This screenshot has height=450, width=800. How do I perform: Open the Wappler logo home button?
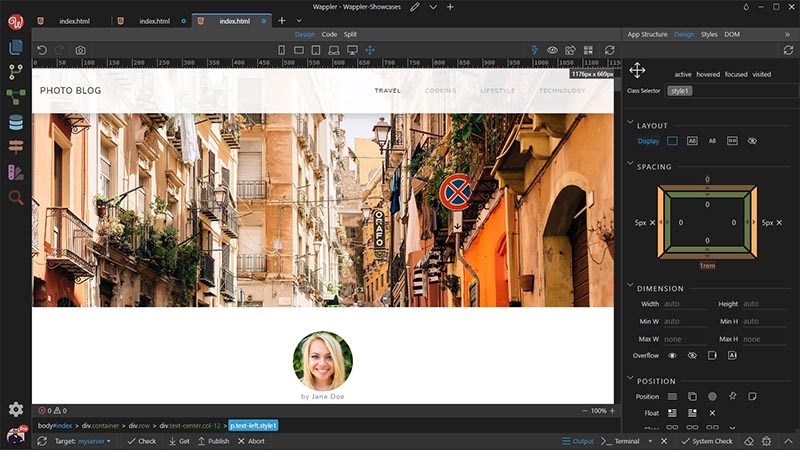coord(16,21)
